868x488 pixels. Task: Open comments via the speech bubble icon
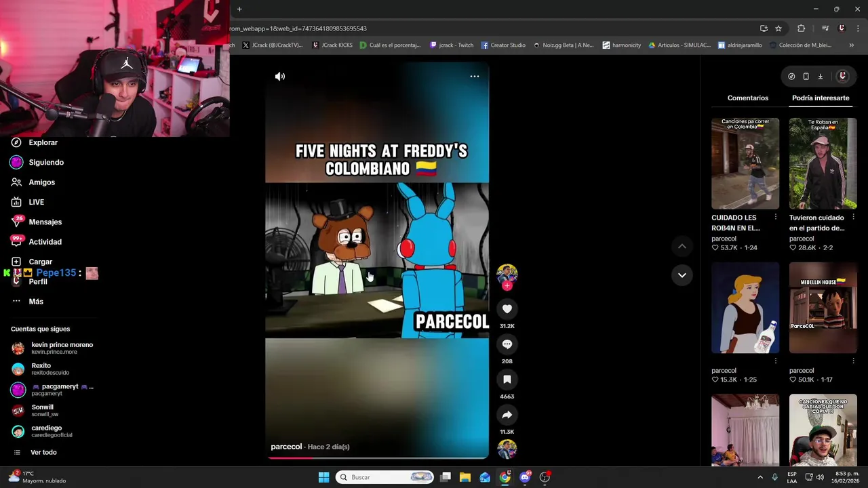pos(507,344)
